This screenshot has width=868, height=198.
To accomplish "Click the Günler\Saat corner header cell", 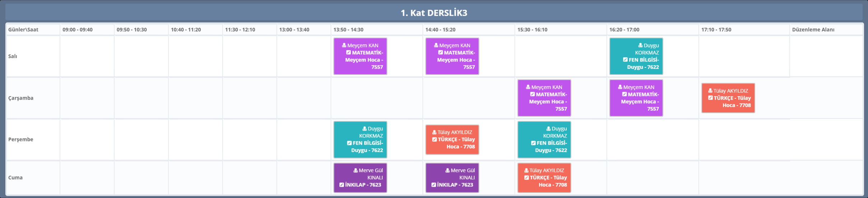I will (x=23, y=30).
